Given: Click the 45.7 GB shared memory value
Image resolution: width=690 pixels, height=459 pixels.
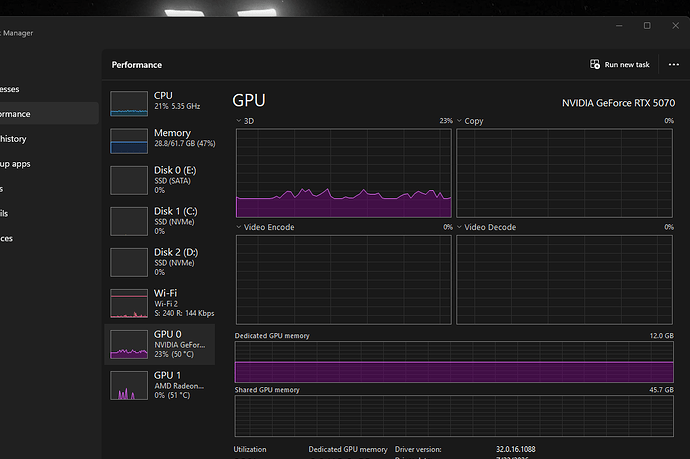Looking at the screenshot, I should 661,389.
